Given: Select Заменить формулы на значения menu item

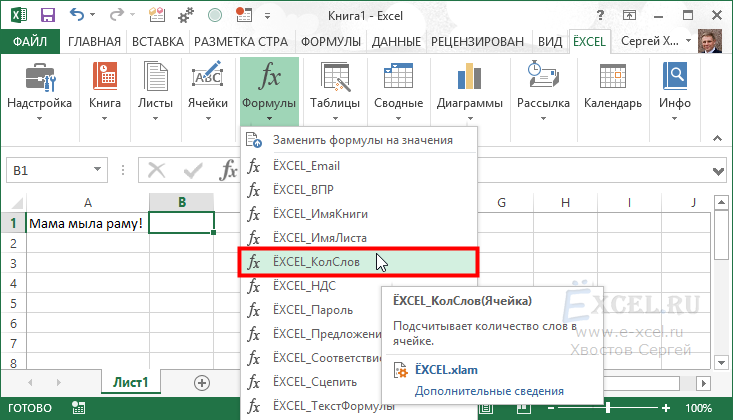Looking at the screenshot, I should click(x=359, y=140).
